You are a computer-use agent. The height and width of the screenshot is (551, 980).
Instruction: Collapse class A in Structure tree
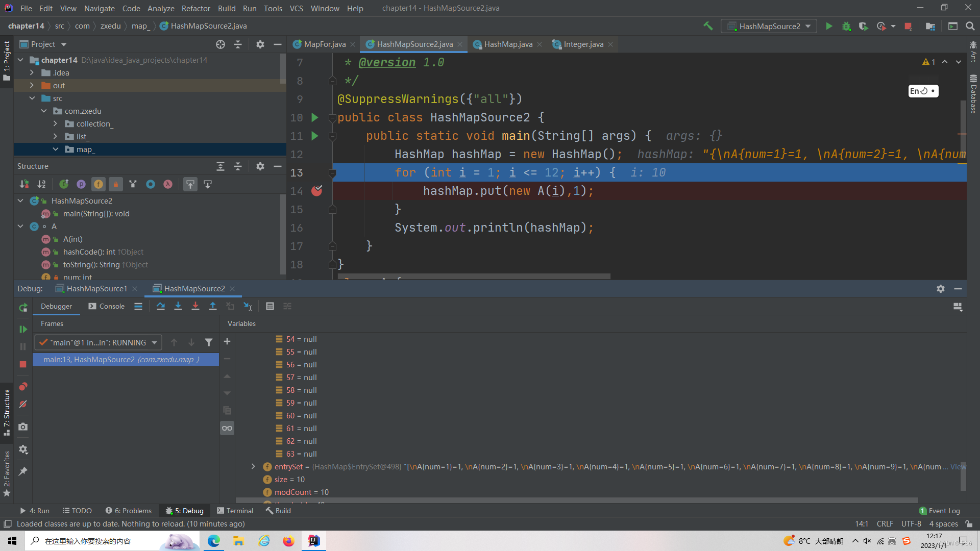[x=20, y=227]
